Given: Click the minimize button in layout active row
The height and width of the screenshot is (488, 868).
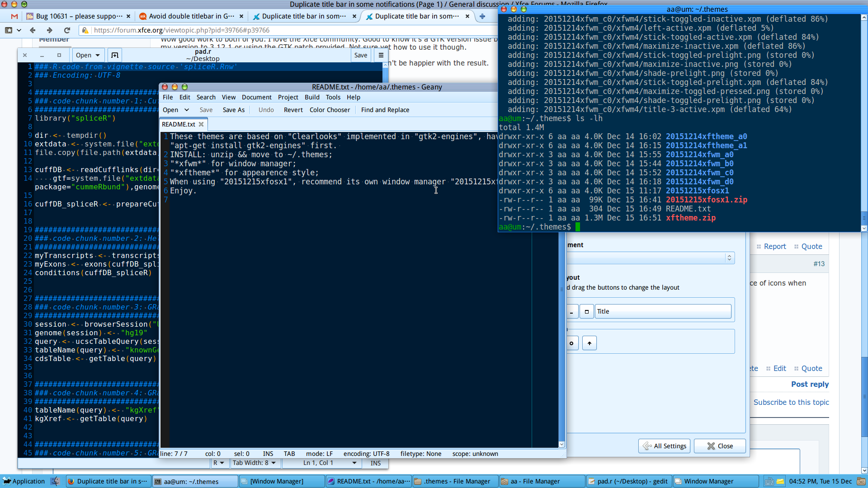Looking at the screenshot, I should [571, 311].
